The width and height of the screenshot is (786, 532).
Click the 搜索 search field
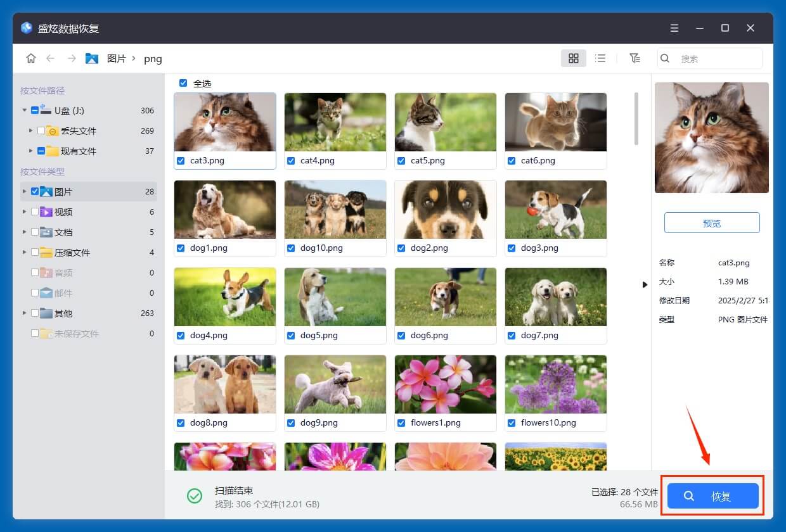(x=716, y=58)
